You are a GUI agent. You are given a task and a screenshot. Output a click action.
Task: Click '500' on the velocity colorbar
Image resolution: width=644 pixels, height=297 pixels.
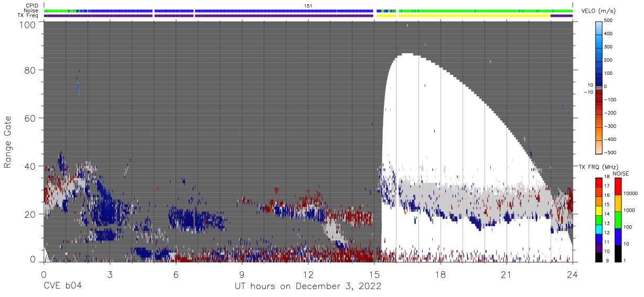coord(608,20)
